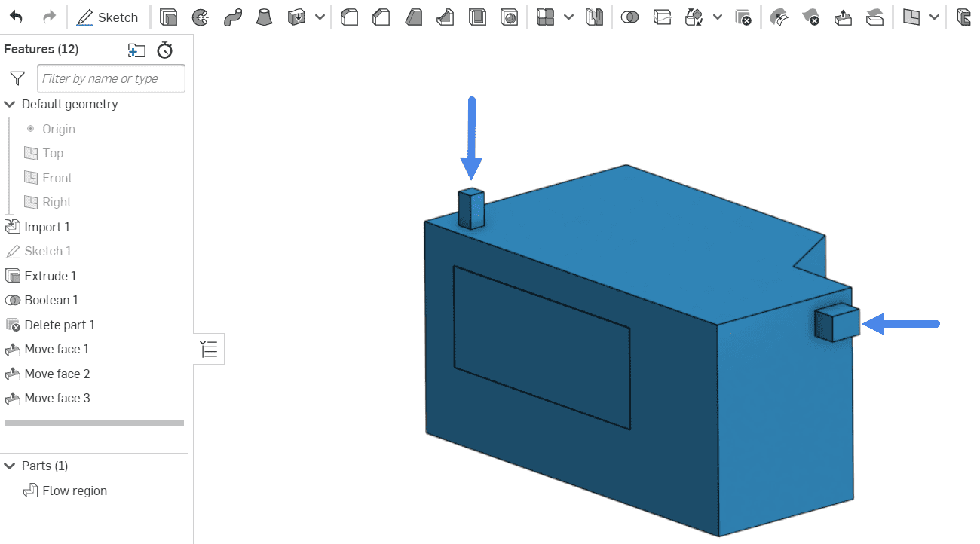Viewport: 980px width, 544px height.
Task: Select the Fillet tool
Action: pos(349,17)
